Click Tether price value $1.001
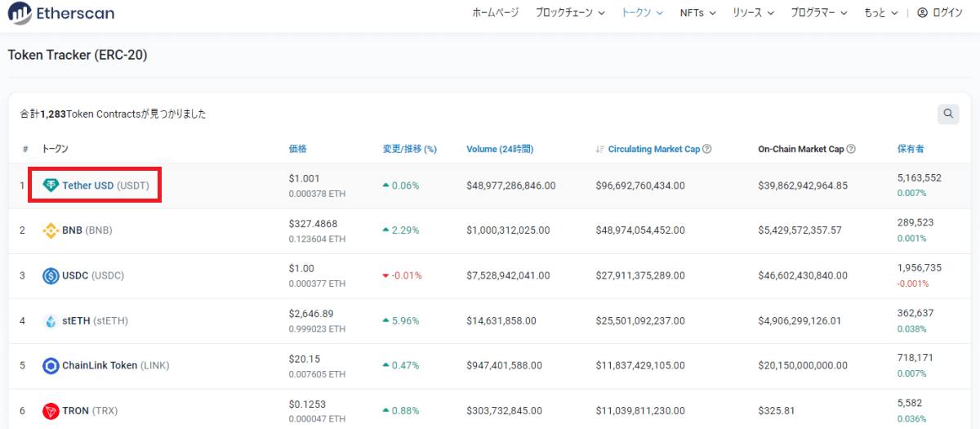The height and width of the screenshot is (429, 980). [x=304, y=178]
